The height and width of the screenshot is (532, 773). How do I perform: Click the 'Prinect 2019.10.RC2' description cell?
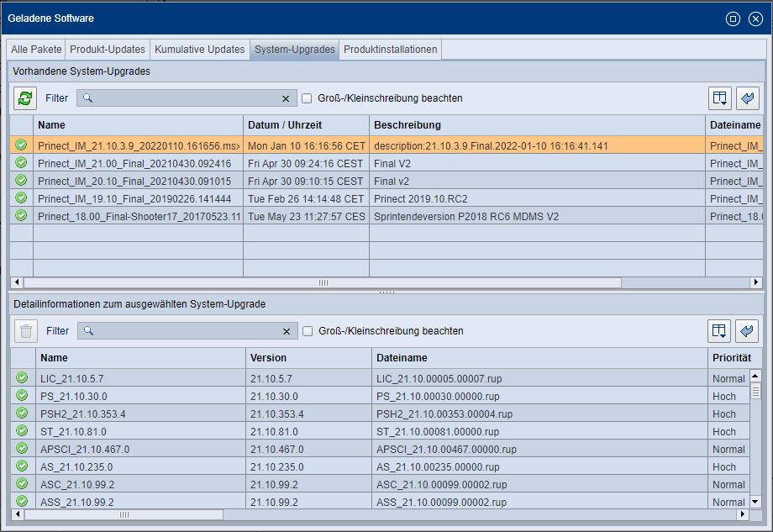(538, 198)
